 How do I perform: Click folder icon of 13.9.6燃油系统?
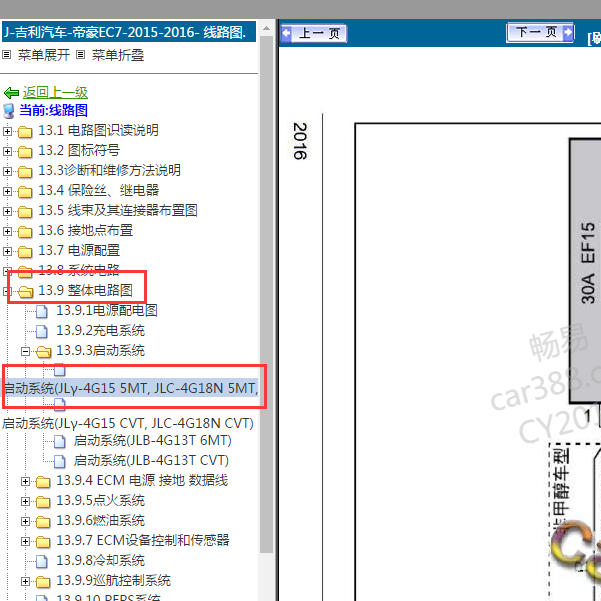click(x=43, y=522)
